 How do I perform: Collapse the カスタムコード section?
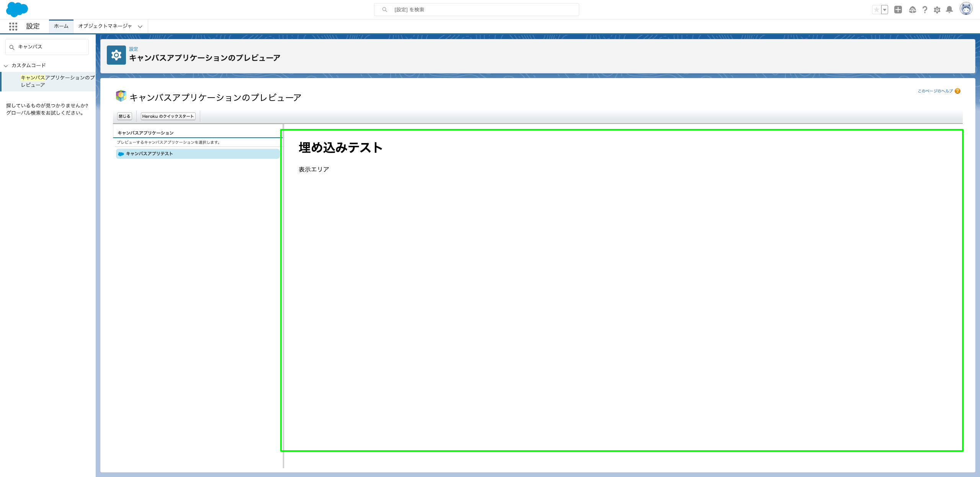[6, 65]
